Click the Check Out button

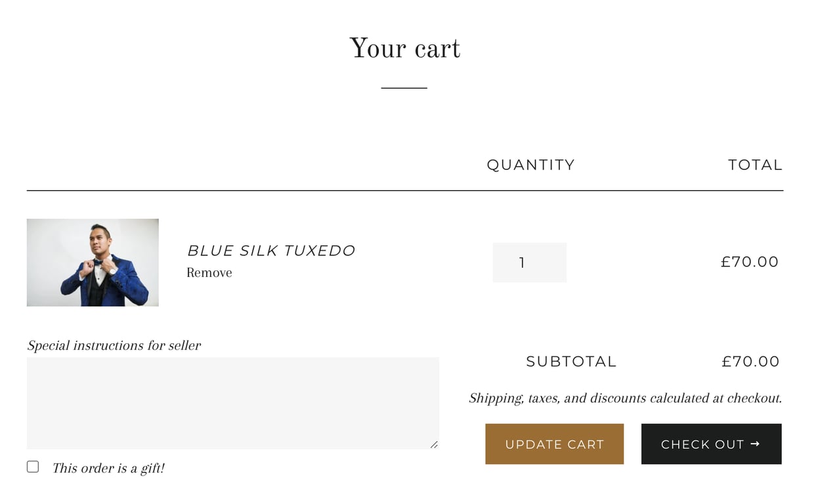[x=711, y=444]
